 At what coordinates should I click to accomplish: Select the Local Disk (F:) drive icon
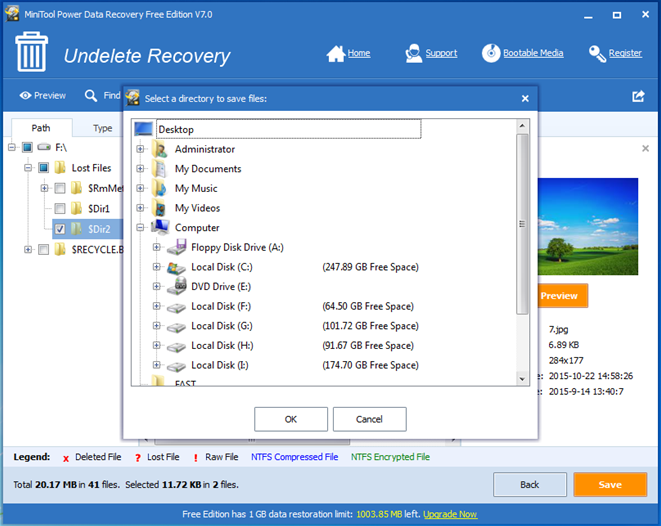tap(177, 308)
